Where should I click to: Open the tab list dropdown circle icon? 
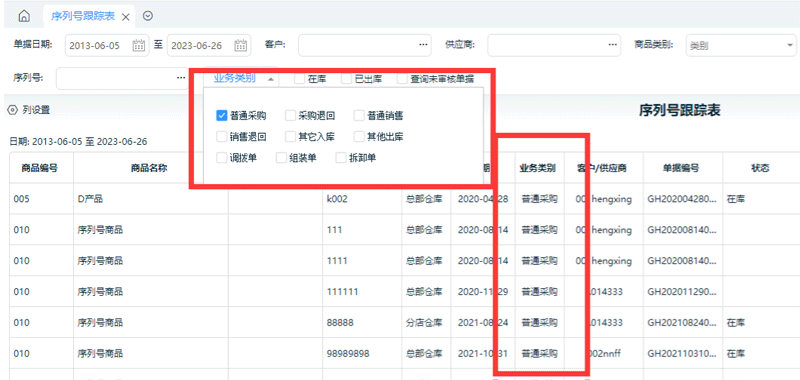[148, 16]
